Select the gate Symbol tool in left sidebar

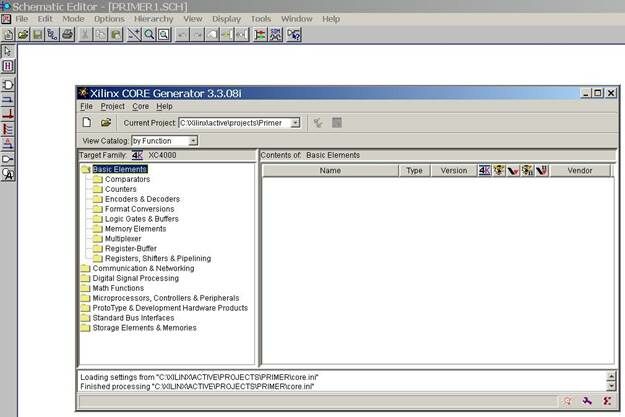pyautogui.click(x=8, y=85)
